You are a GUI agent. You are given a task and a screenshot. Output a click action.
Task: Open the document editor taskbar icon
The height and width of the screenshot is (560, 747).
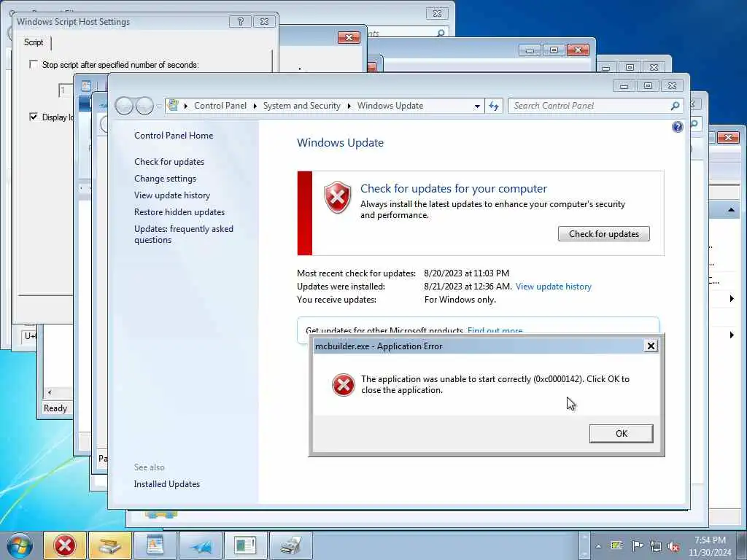(155, 545)
